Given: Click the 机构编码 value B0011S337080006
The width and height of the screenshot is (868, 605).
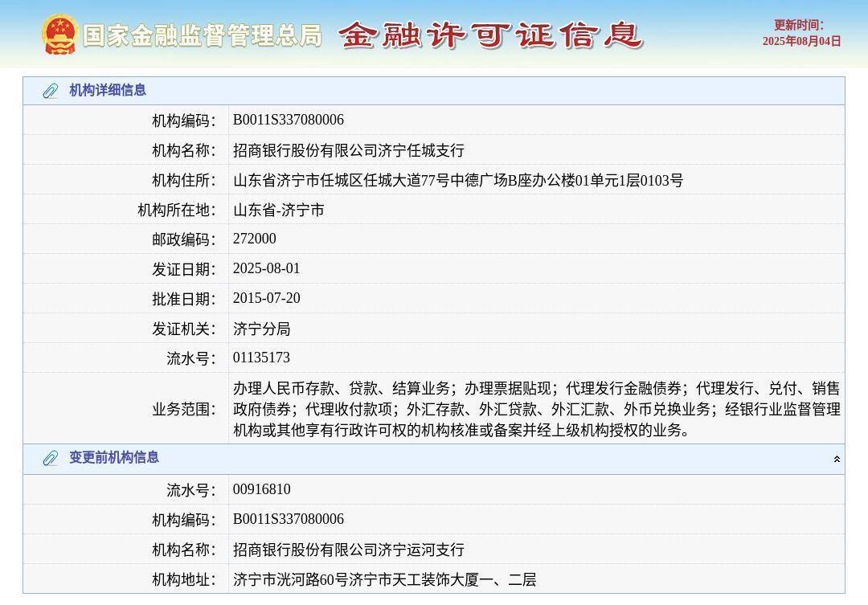Looking at the screenshot, I should (288, 119).
